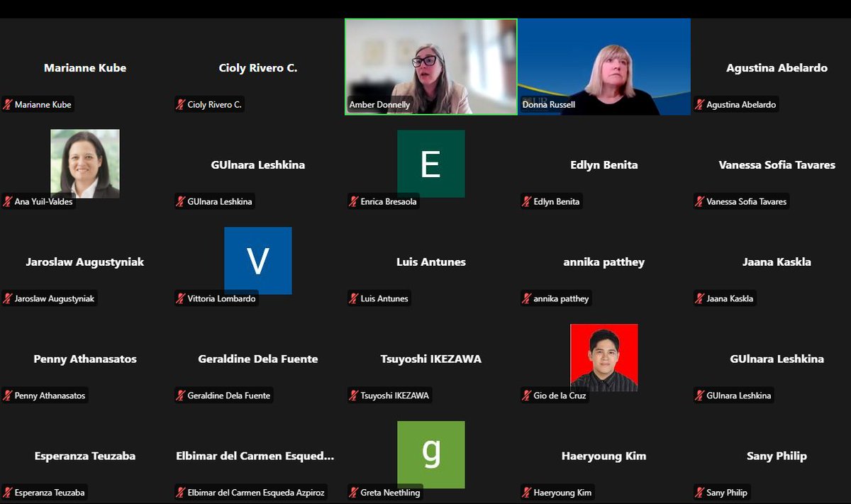Click the Greta Neethling name label
This screenshot has height=504, width=851.
tap(390, 493)
